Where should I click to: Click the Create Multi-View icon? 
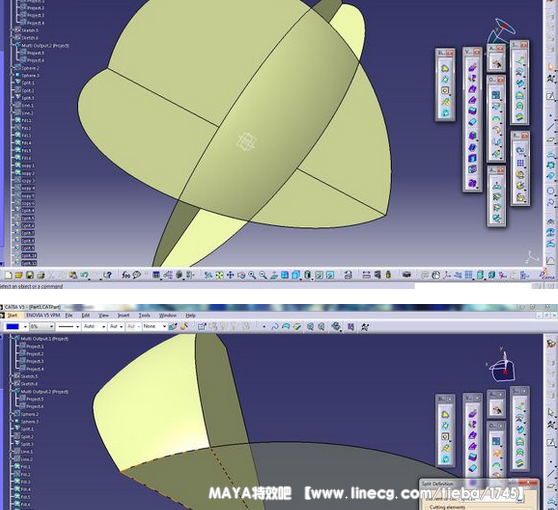tap(284, 275)
